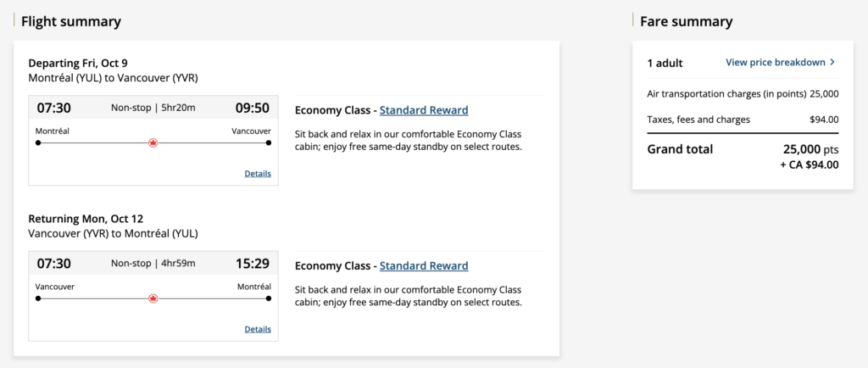Click the 09:50 Vancouver arrival time
The height and width of the screenshot is (368, 868).
coord(252,108)
